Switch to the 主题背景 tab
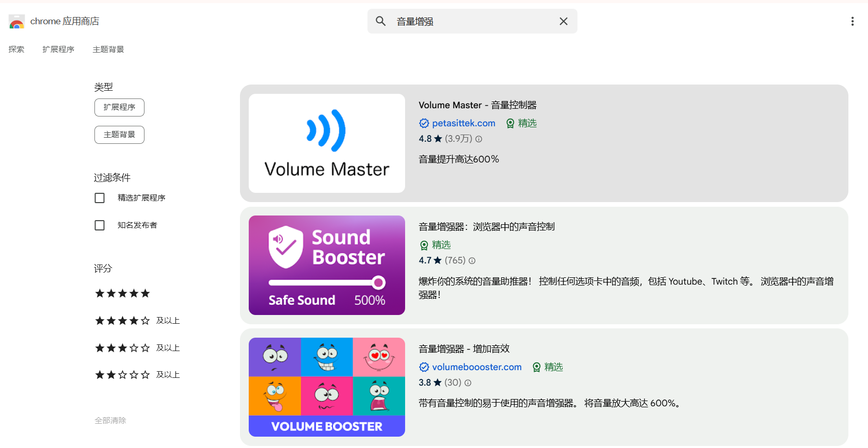868x448 pixels. click(x=108, y=49)
